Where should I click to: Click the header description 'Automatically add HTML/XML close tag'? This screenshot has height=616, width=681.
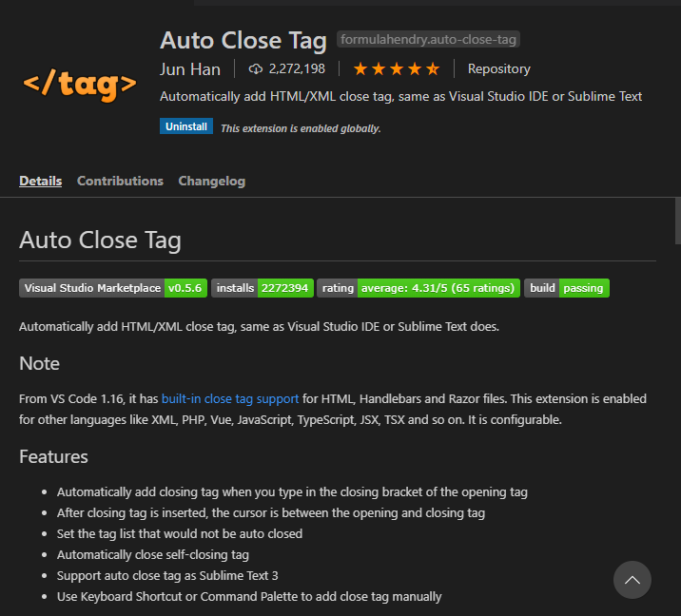(x=400, y=96)
